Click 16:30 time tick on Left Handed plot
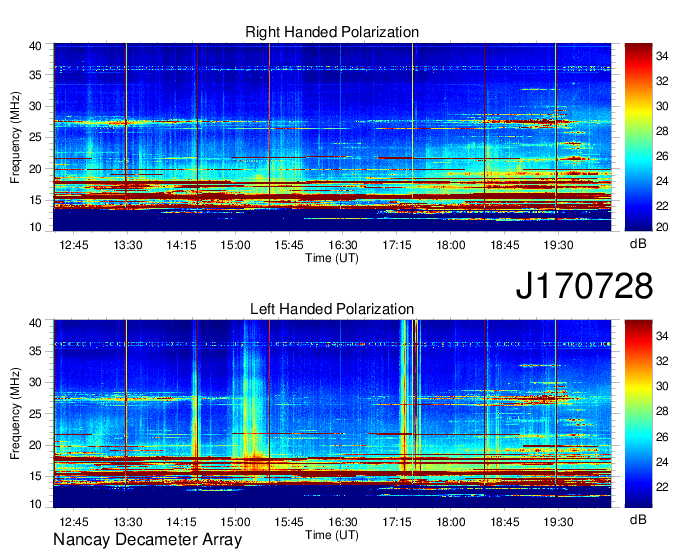 coord(343,522)
